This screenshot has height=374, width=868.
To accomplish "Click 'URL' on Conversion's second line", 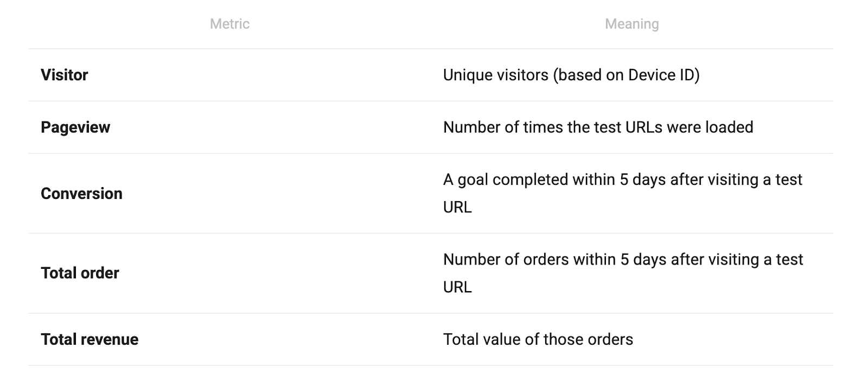I will (x=457, y=207).
